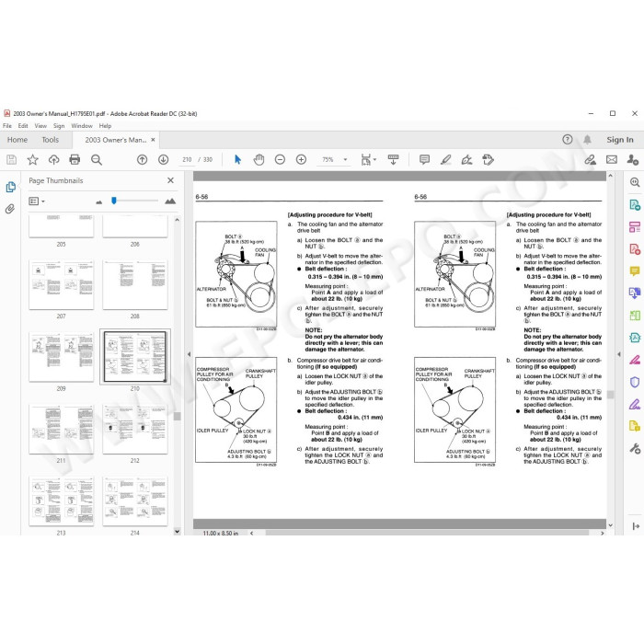
Task: Click the page number field showing 210
Action: [x=187, y=160]
